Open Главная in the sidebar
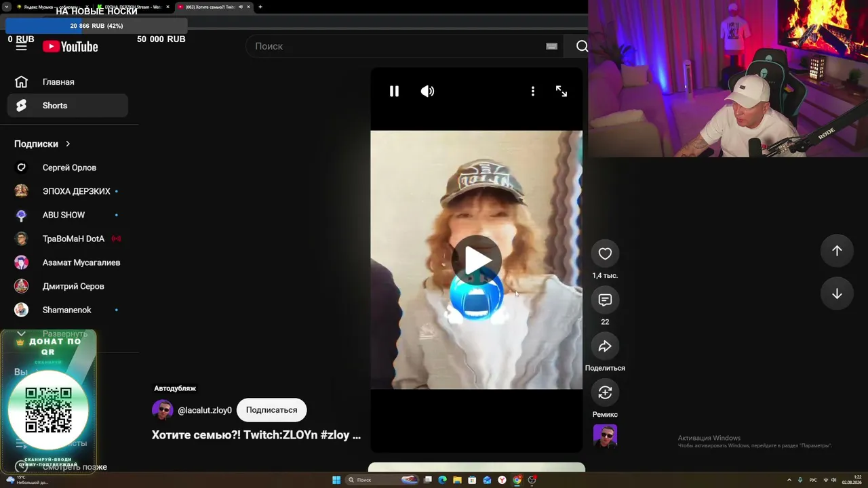This screenshot has height=488, width=868. click(67, 82)
